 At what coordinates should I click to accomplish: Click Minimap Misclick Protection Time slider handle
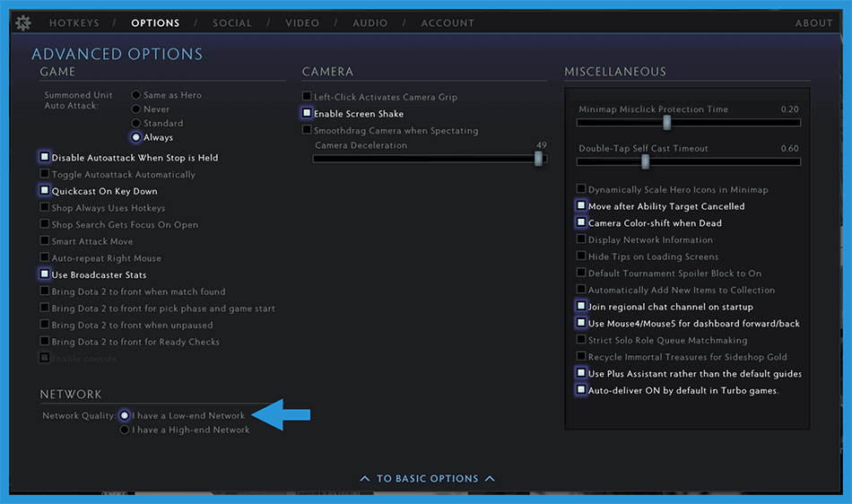(666, 123)
